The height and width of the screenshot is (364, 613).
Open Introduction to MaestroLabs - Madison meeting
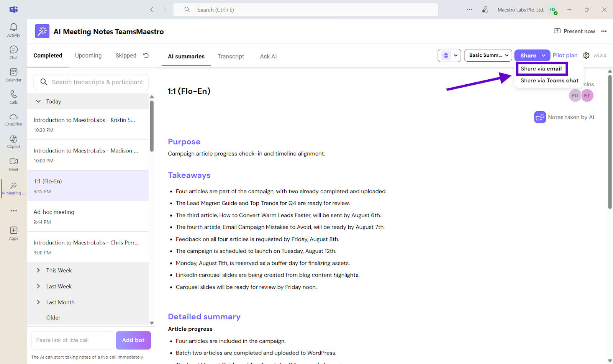pos(88,155)
